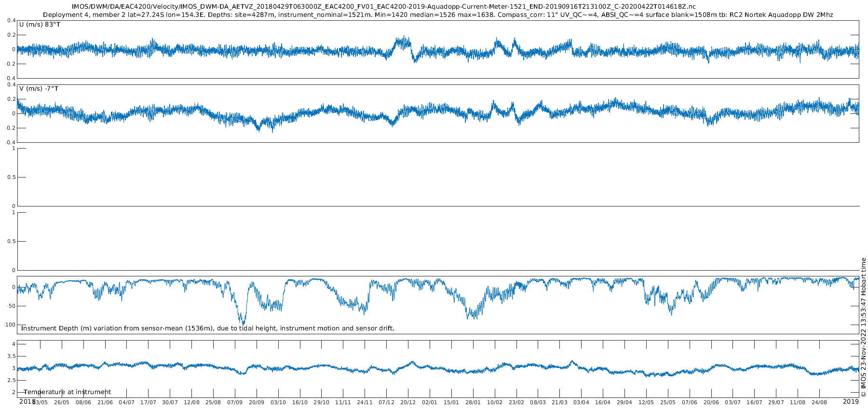Select the '16/04' date tick label
The height and width of the screenshot is (410, 868).
pos(603,402)
